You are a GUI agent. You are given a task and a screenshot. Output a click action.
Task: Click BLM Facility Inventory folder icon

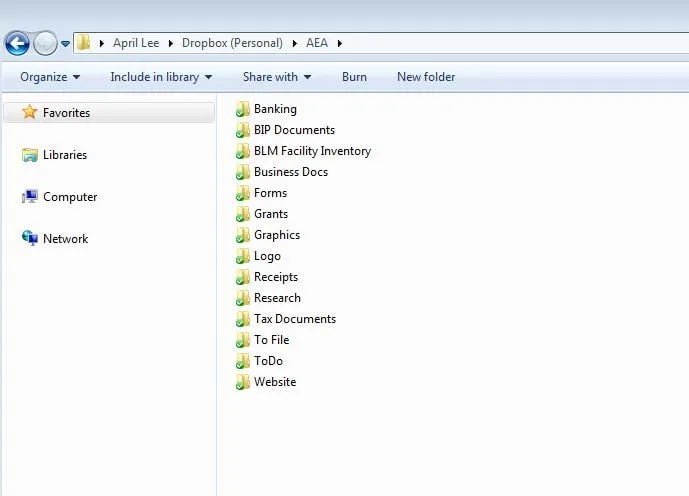point(243,151)
